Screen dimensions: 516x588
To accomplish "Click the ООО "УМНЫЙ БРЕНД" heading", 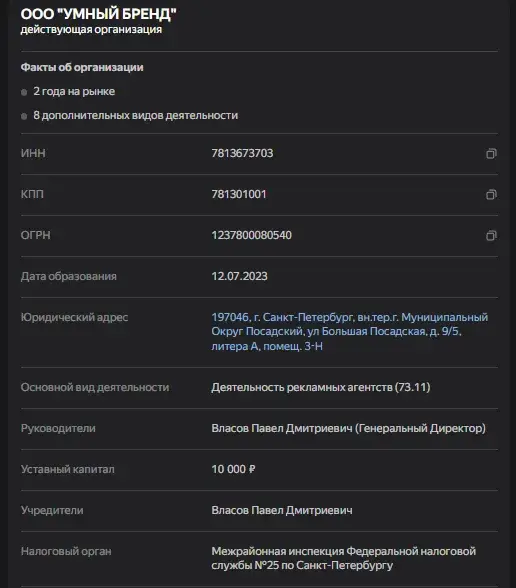I will [98, 14].
